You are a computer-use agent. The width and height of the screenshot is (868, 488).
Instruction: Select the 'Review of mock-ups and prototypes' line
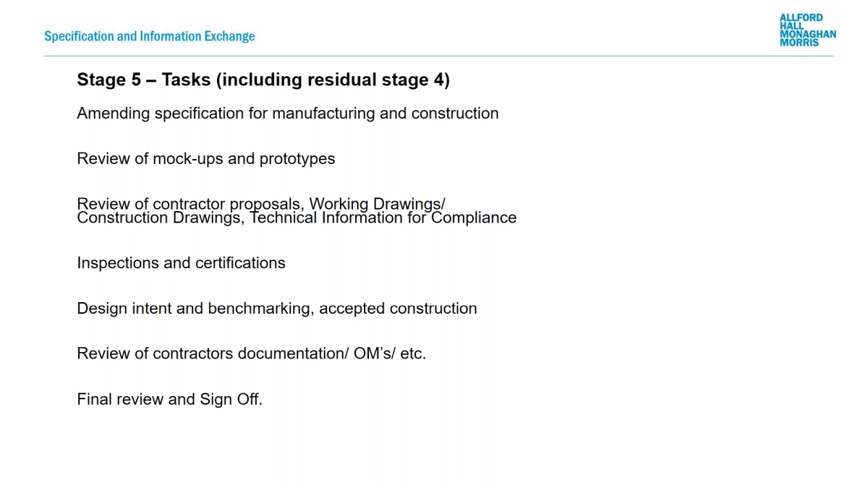click(x=206, y=159)
